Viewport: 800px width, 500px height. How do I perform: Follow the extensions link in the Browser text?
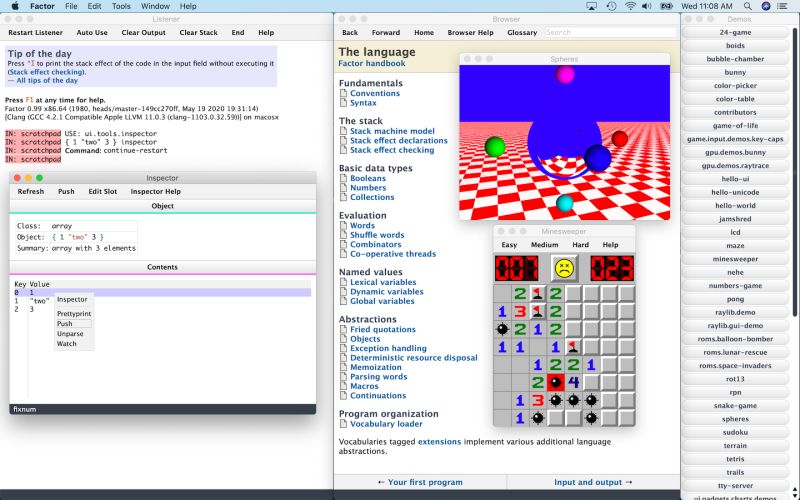pos(439,442)
